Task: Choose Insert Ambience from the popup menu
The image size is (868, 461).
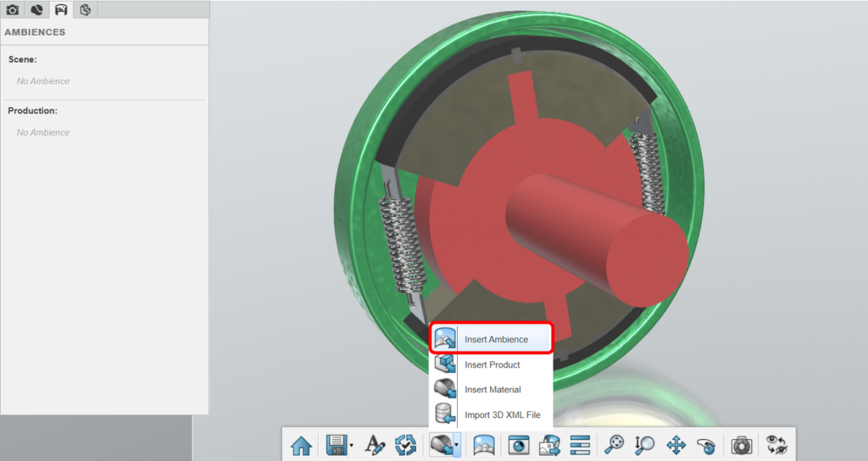Action: 491,339
